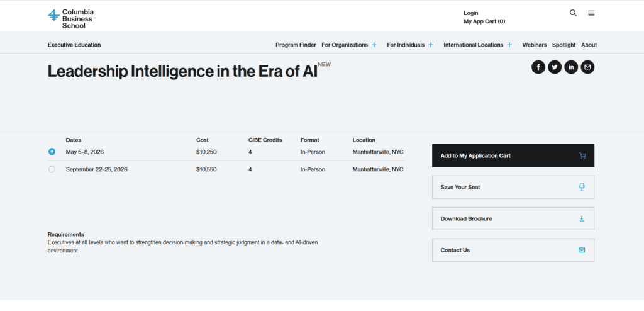This screenshot has width=644, height=311.
Task: Click the Login link
Action: pyautogui.click(x=470, y=13)
